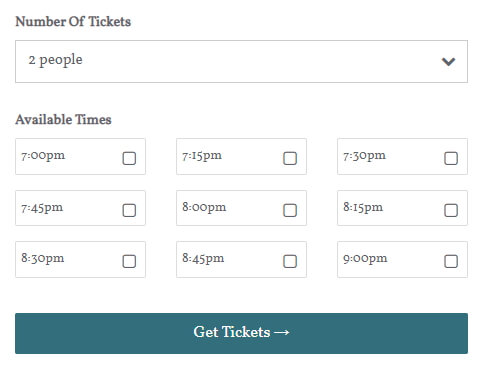This screenshot has height=369, width=483.
Task: Enable the 7:45pm checkbox
Action: tap(129, 210)
